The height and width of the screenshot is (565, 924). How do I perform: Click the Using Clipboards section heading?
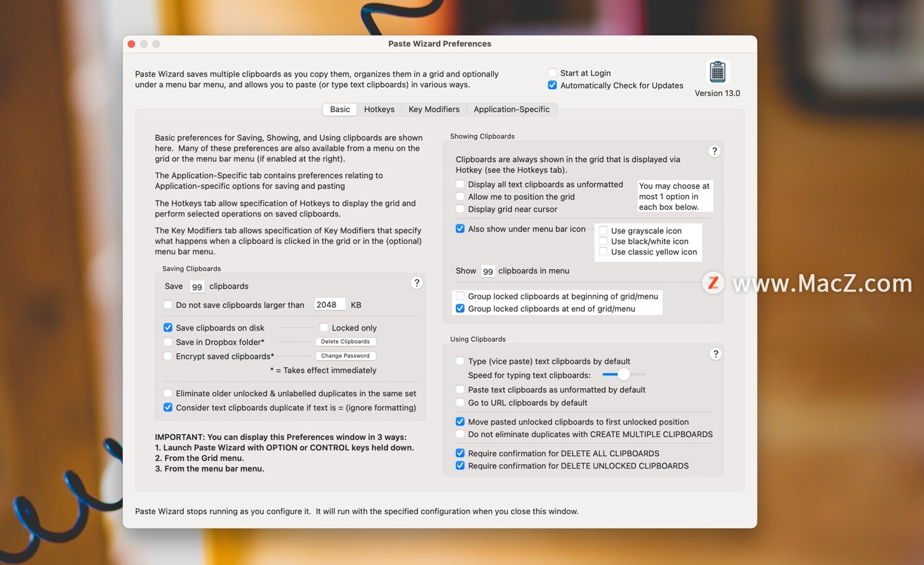(478, 339)
